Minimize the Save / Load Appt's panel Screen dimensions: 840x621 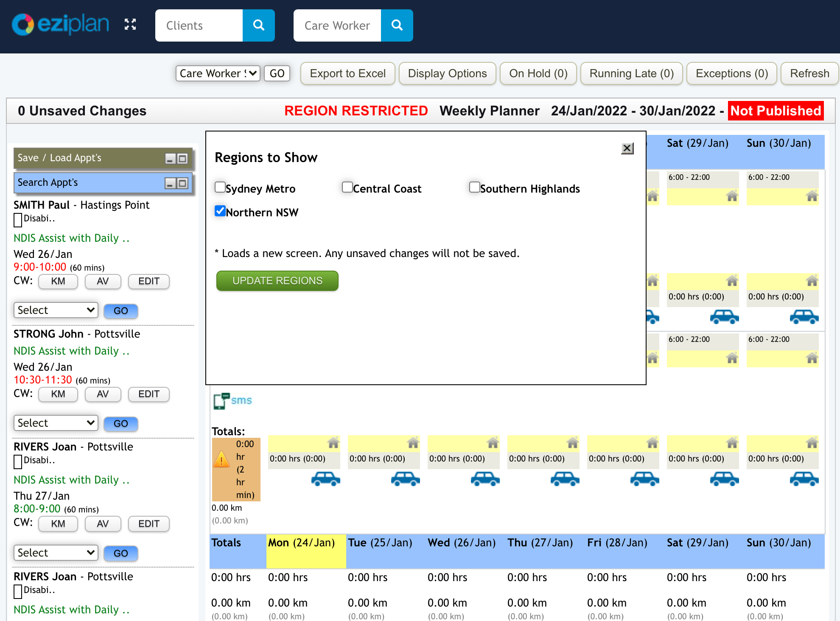pyautogui.click(x=170, y=159)
